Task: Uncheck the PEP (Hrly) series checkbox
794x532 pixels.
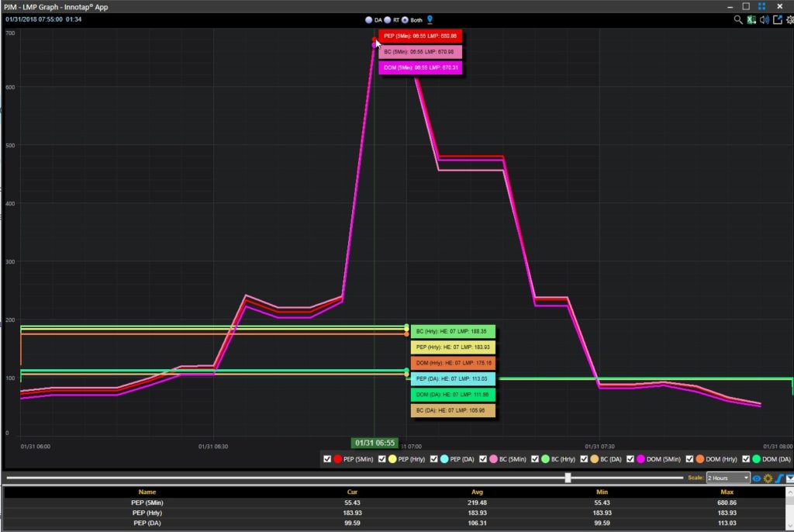Action: tap(381, 459)
